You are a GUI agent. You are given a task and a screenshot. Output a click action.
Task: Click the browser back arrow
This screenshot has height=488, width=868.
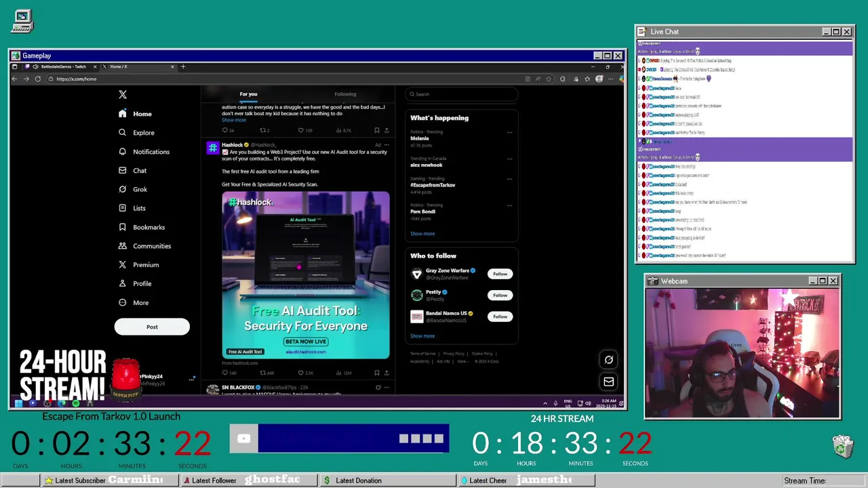(x=14, y=79)
